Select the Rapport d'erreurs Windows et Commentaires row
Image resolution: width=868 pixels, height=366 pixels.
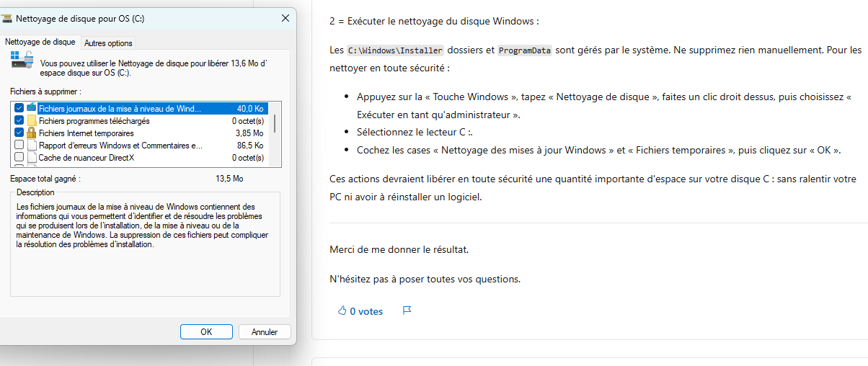point(140,145)
